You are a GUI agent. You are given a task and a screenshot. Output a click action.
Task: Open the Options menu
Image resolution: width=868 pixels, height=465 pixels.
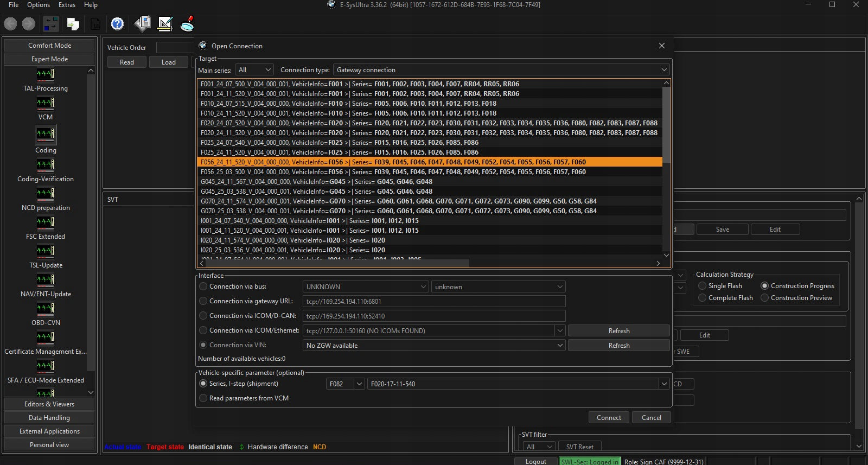point(39,5)
